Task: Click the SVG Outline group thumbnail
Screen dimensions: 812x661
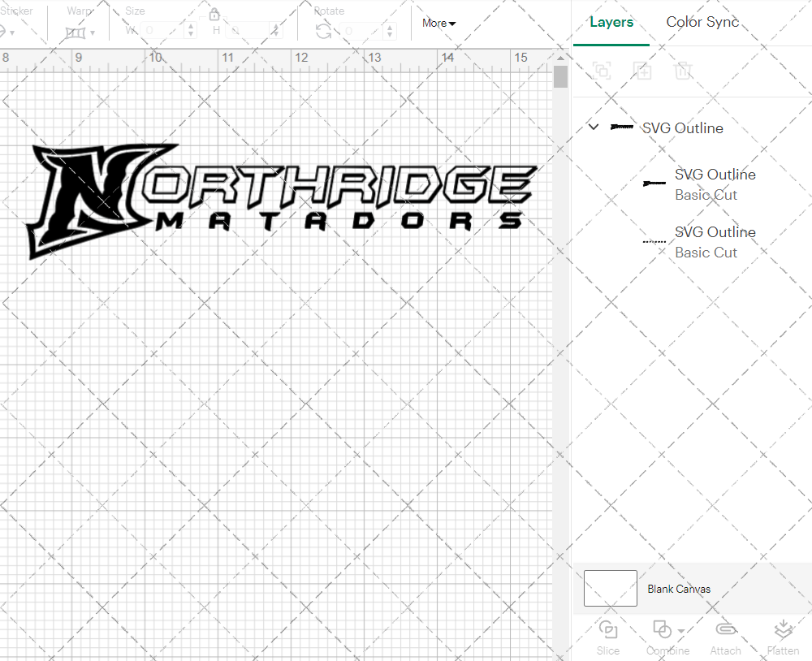Action: point(621,127)
